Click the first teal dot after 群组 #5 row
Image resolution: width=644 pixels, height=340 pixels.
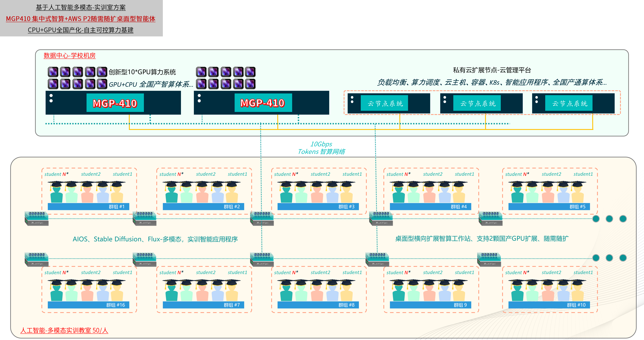coord(596,219)
